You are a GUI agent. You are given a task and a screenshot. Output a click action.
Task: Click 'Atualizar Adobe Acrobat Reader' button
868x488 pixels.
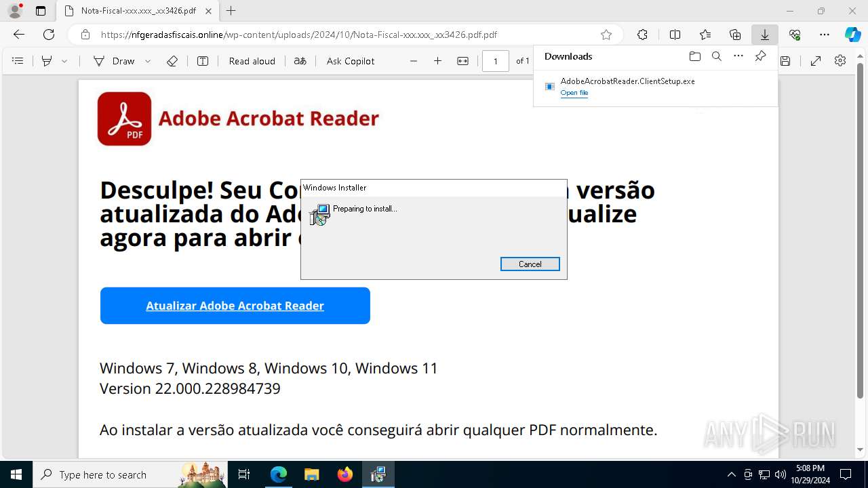[235, 306]
